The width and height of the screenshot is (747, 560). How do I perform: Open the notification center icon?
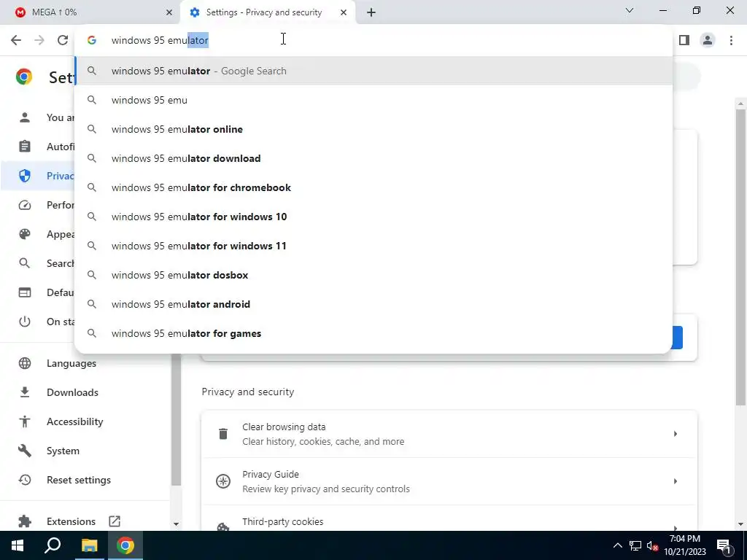point(724,545)
